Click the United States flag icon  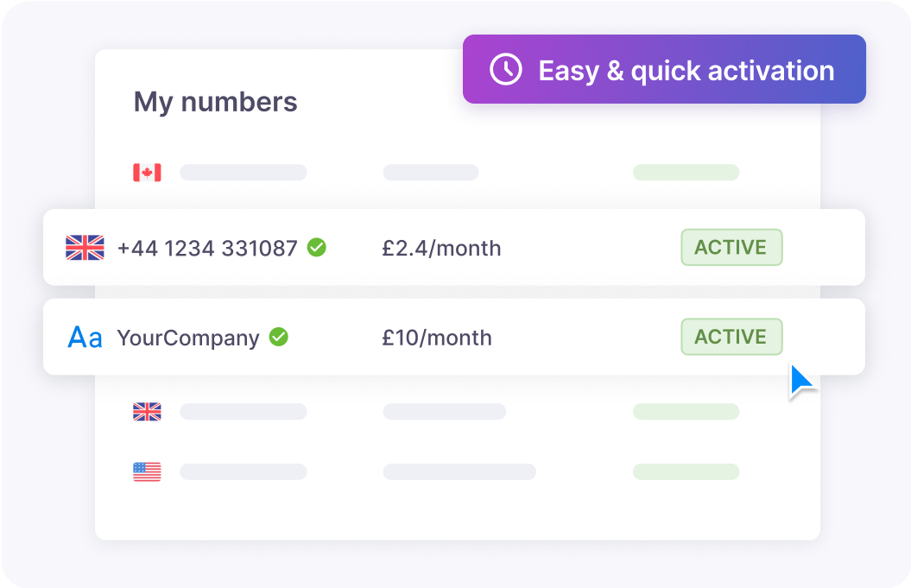click(x=147, y=471)
